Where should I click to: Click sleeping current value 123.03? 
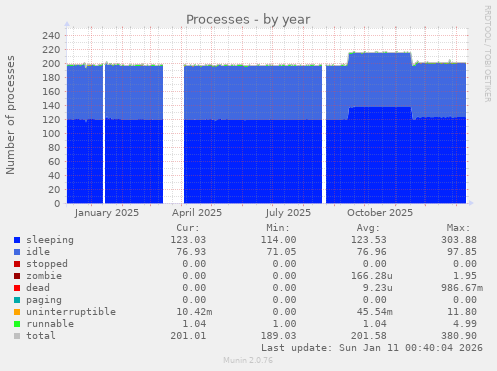pyautogui.click(x=188, y=240)
